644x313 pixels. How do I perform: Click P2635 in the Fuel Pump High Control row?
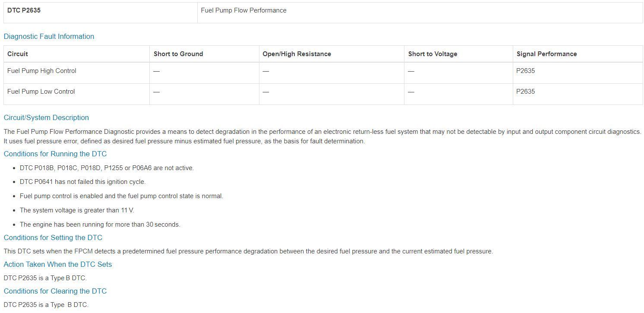[x=525, y=71]
